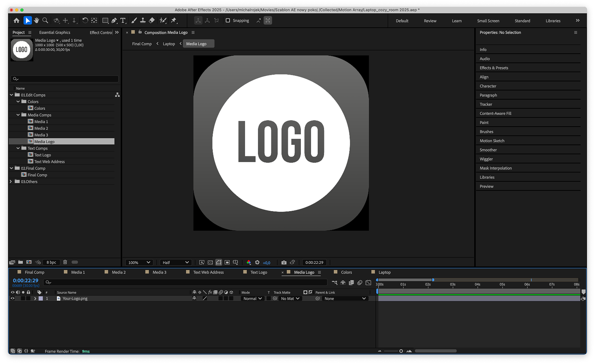Delete selected item with trash icon

(65, 262)
